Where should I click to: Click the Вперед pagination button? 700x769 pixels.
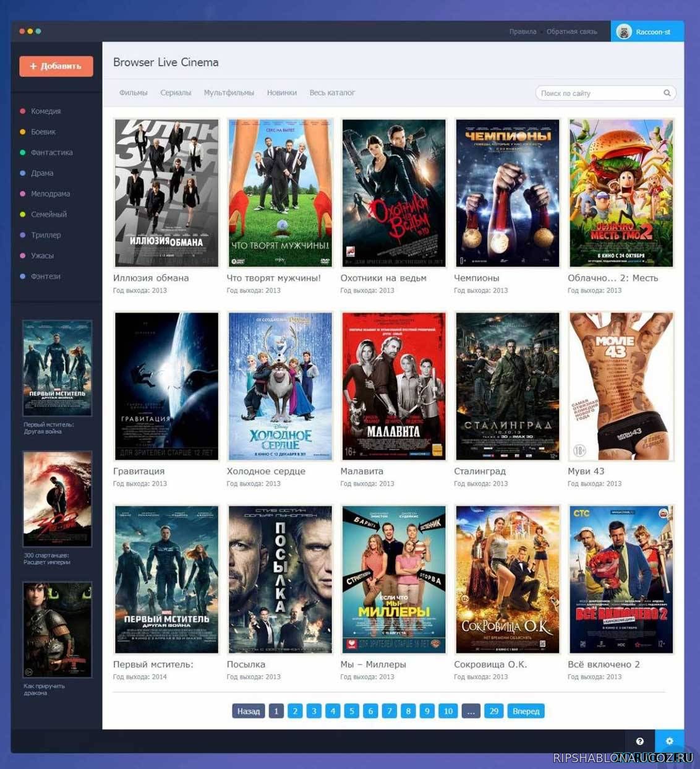(x=526, y=711)
